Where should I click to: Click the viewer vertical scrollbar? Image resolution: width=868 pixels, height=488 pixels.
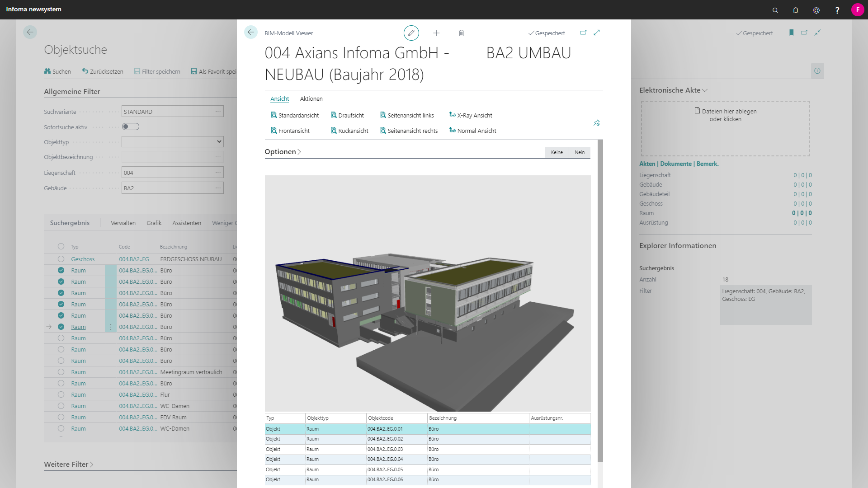click(x=600, y=298)
